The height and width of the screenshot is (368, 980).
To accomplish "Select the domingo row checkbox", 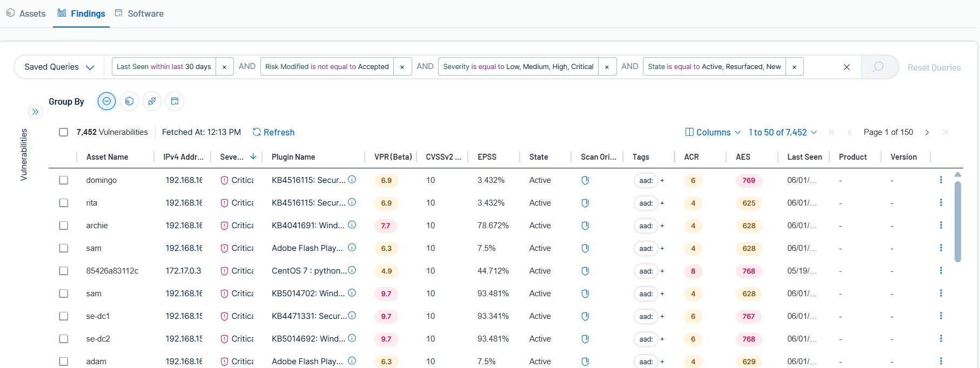I will tap(64, 180).
